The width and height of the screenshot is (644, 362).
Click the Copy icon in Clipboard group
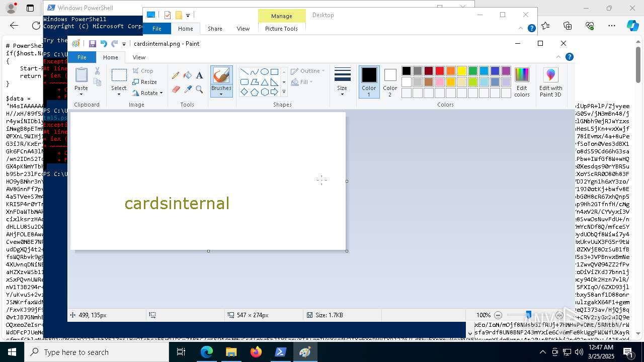tap(97, 82)
